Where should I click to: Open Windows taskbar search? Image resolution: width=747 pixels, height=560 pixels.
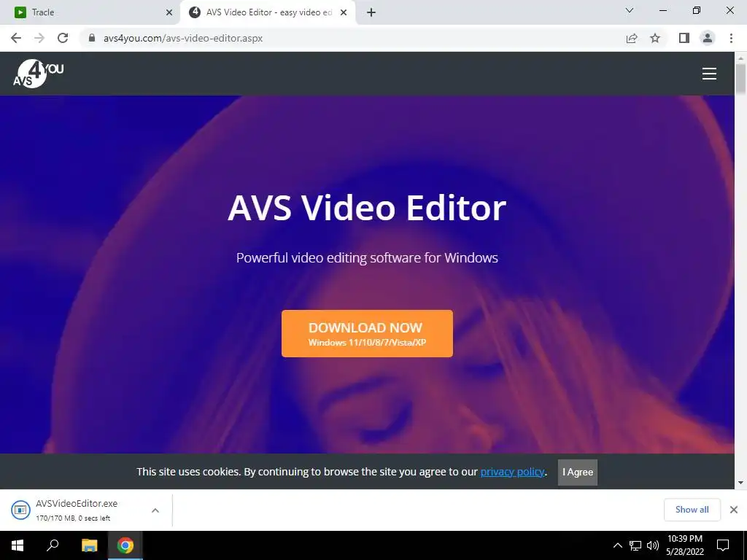(x=53, y=545)
